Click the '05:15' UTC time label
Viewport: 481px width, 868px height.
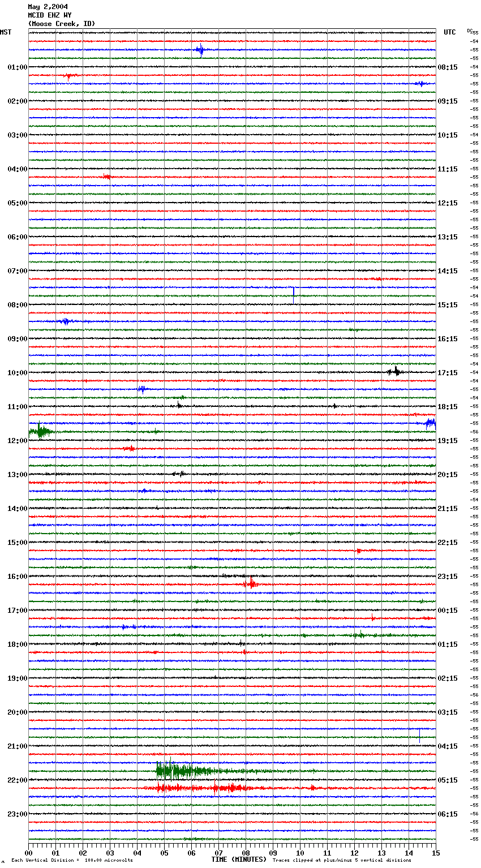[x=448, y=780]
